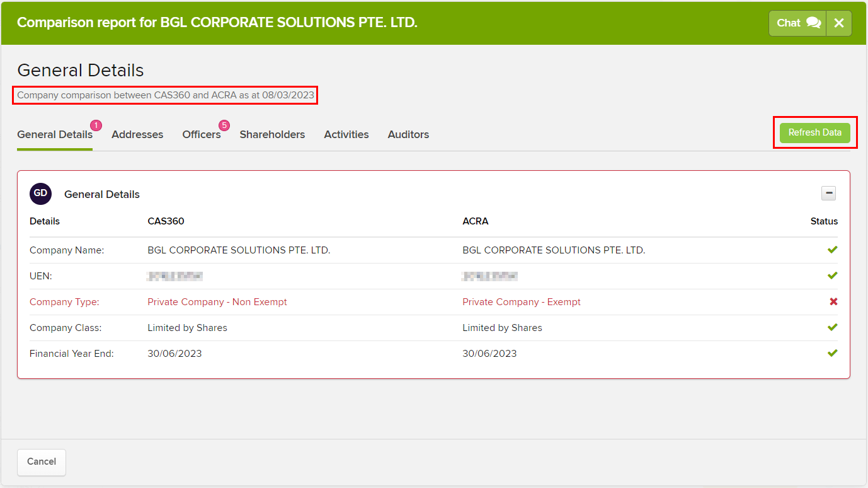The width and height of the screenshot is (868, 488).
Task: Open the Shareholders tab
Action: pyautogui.click(x=272, y=134)
